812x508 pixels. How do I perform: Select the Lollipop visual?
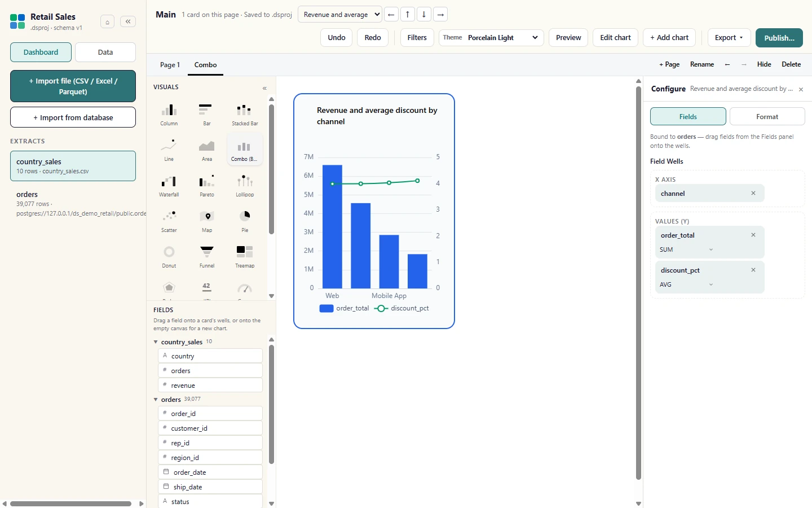pyautogui.click(x=245, y=185)
